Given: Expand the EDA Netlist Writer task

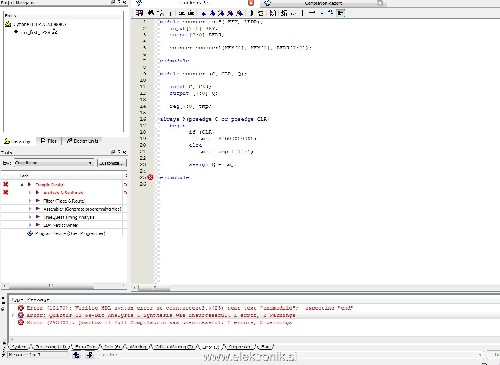Looking at the screenshot, I should point(30,225).
